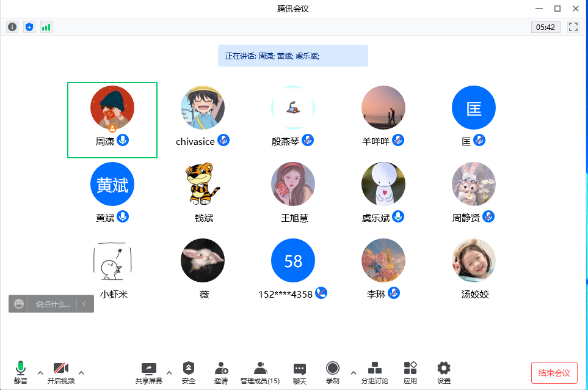Open the emoji picker in chat box
The height and width of the screenshot is (390, 588).
[x=19, y=304]
